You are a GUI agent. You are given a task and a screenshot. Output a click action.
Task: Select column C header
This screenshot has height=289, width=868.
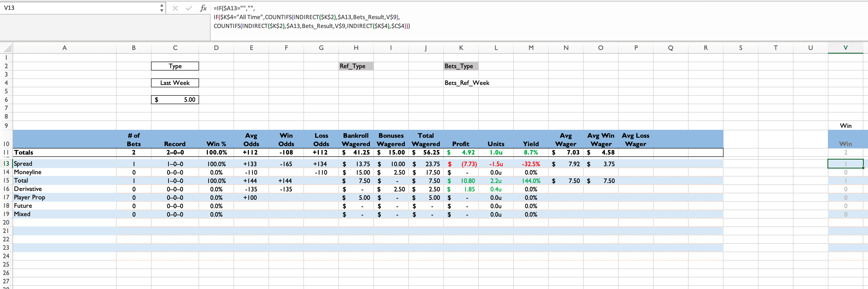175,48
